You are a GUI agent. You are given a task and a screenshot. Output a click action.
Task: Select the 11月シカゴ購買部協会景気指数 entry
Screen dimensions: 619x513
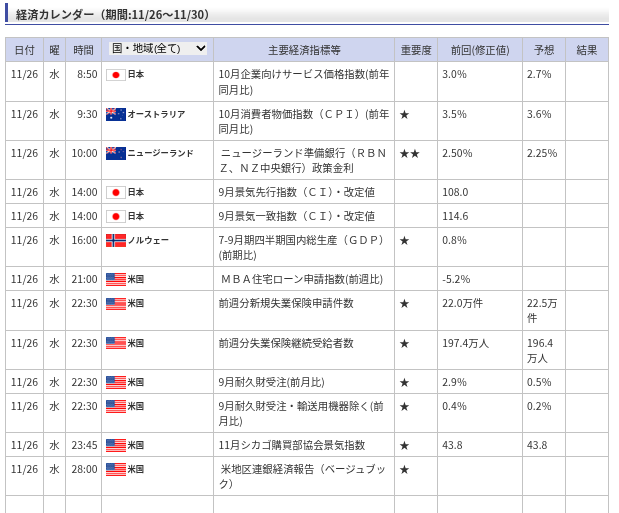[292, 445]
